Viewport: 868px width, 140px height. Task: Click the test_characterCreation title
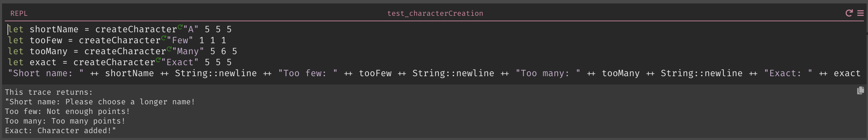coord(435,13)
